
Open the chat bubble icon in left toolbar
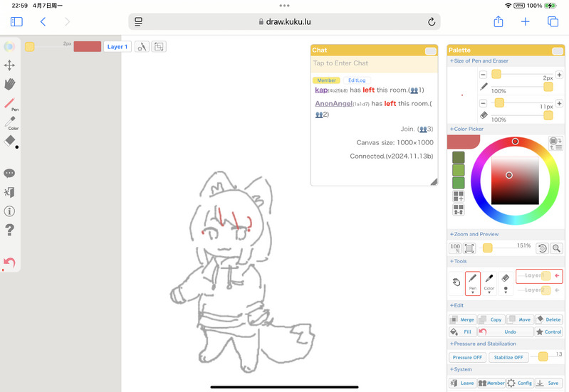click(9, 174)
